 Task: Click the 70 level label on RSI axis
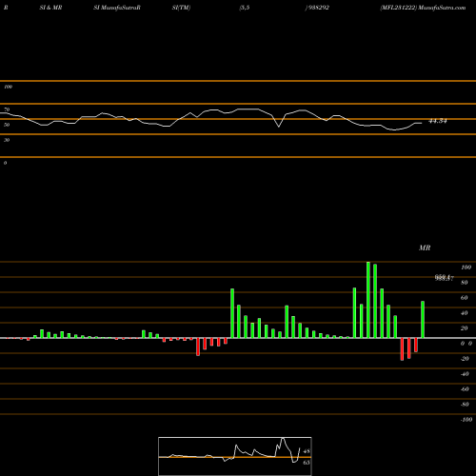(7, 109)
